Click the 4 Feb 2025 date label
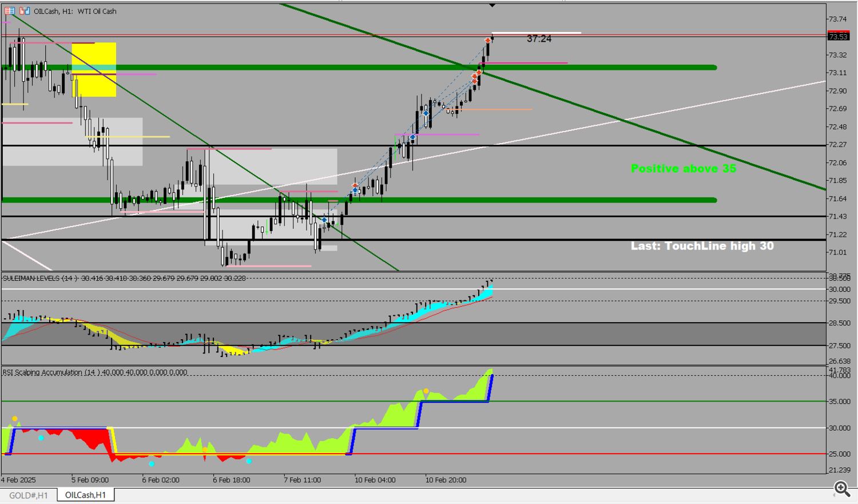Viewport: 858px width, 504px height. point(18,480)
